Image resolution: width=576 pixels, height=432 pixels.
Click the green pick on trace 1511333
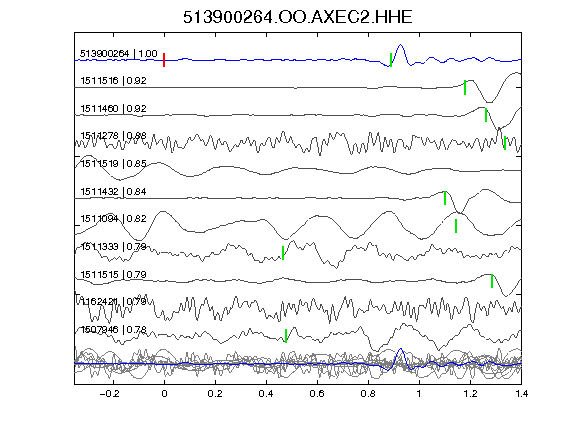tap(283, 253)
